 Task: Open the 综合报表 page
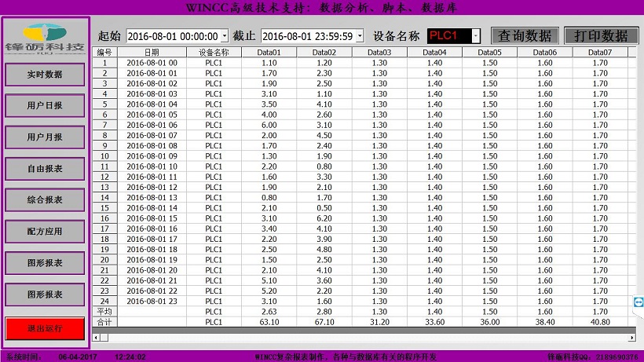pos(45,200)
